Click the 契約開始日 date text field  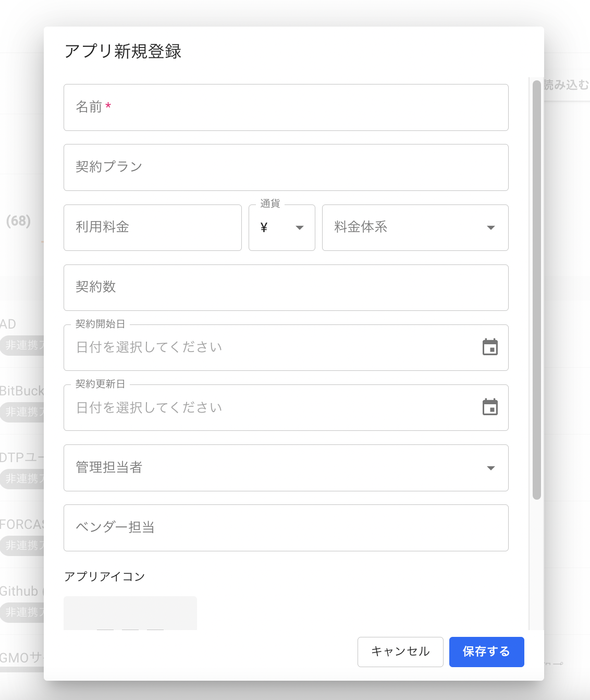coord(271,348)
